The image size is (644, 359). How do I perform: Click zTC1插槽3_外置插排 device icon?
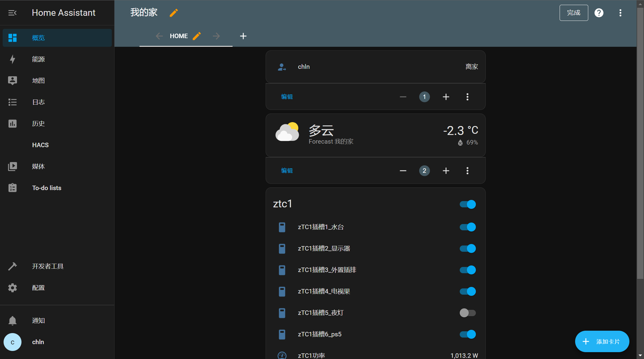[282, 270]
